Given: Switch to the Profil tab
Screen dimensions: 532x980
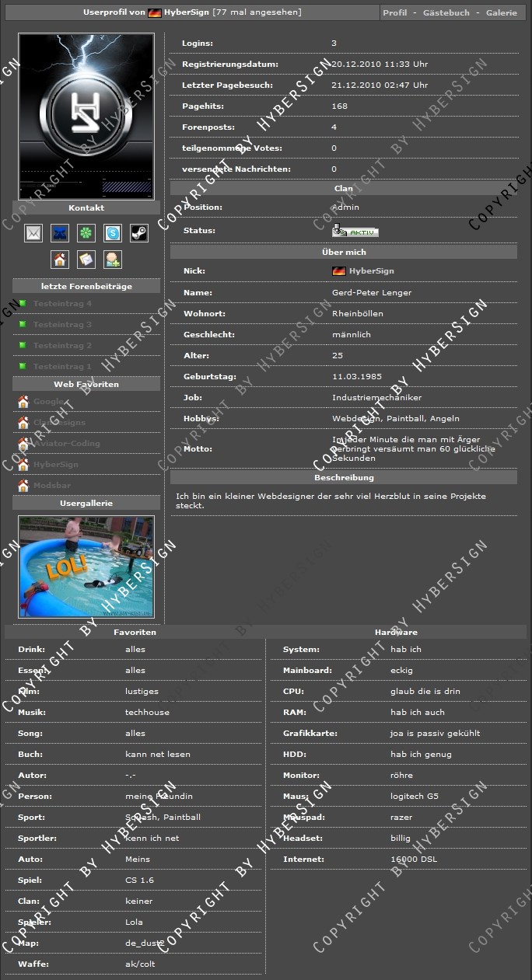Looking at the screenshot, I should click(394, 13).
